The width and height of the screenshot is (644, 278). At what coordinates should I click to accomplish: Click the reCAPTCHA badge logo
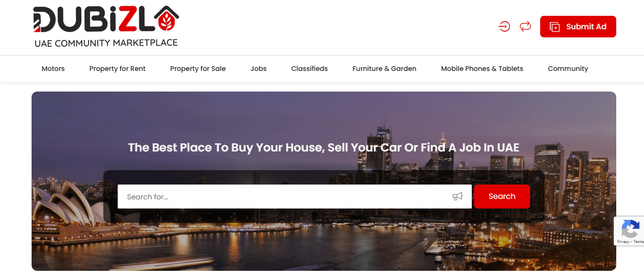click(x=630, y=228)
